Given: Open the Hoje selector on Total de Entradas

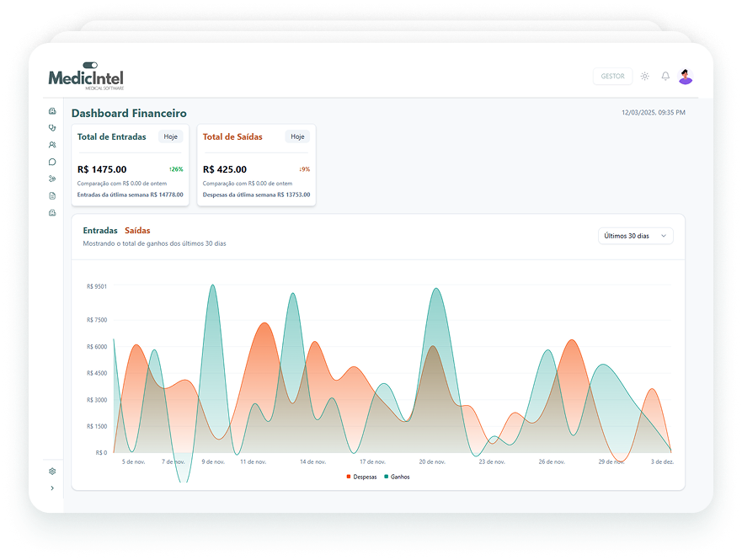Looking at the screenshot, I should [171, 136].
